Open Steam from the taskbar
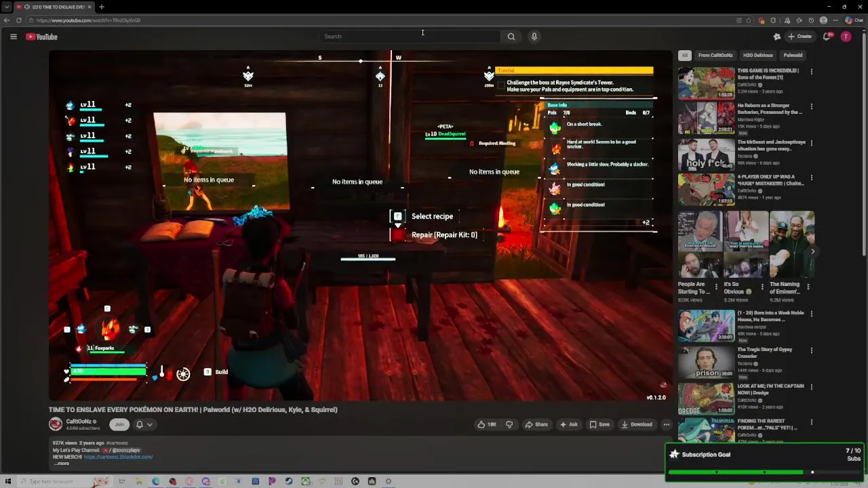868x488 pixels. coord(289,481)
